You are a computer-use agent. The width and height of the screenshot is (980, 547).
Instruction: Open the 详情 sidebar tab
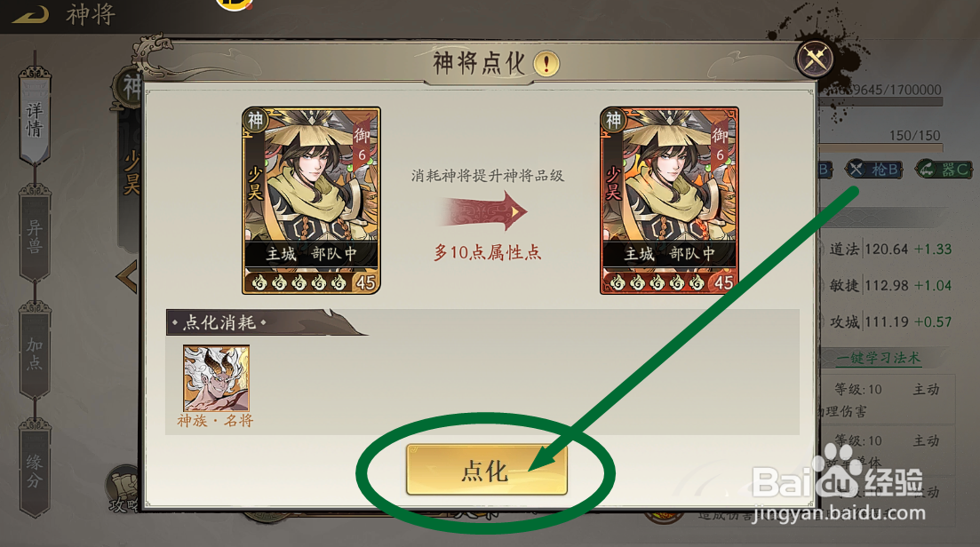click(x=35, y=120)
